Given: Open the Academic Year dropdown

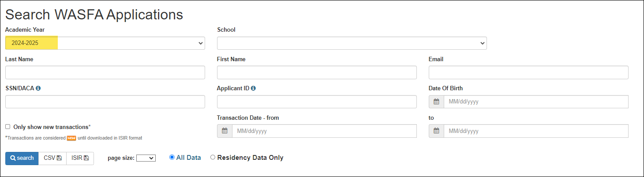Looking at the screenshot, I should point(105,43).
